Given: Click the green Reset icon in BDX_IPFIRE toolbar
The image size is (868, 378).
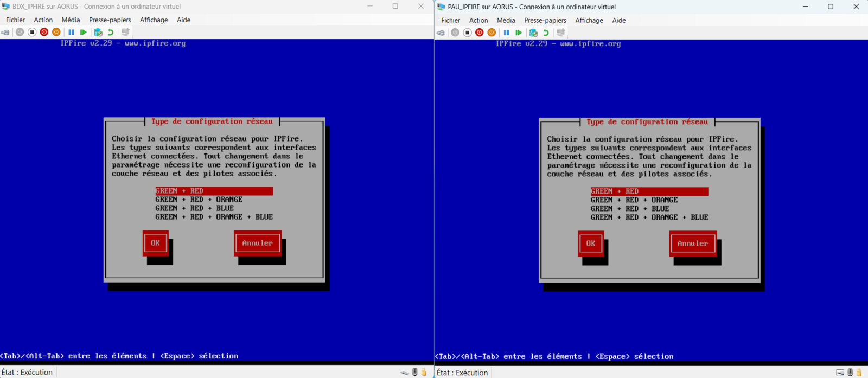Looking at the screenshot, I should (x=83, y=33).
